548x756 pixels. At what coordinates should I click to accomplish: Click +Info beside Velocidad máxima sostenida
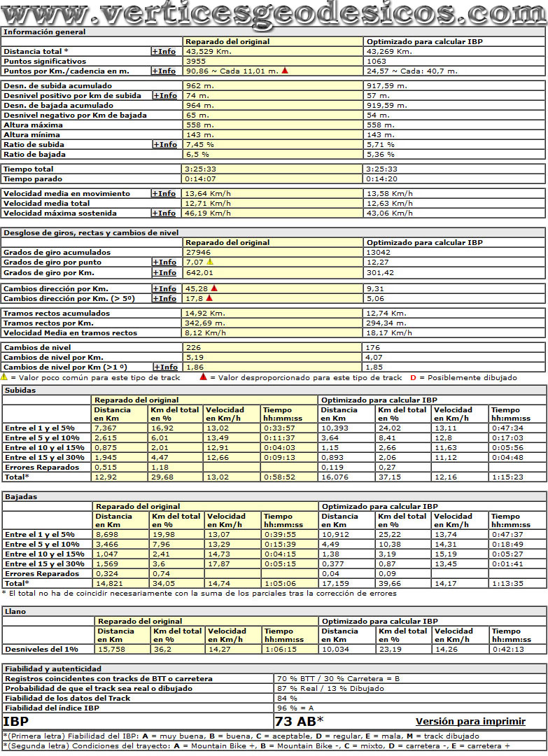(164, 213)
